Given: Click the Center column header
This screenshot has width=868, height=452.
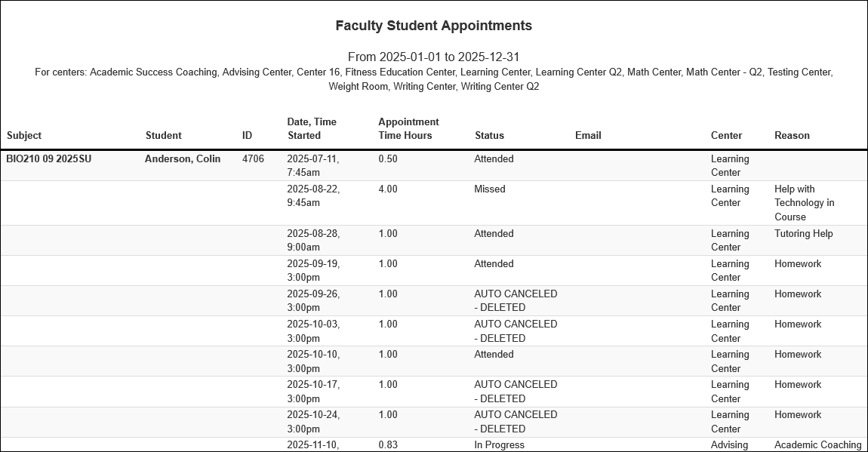Looking at the screenshot, I should 726,136.
